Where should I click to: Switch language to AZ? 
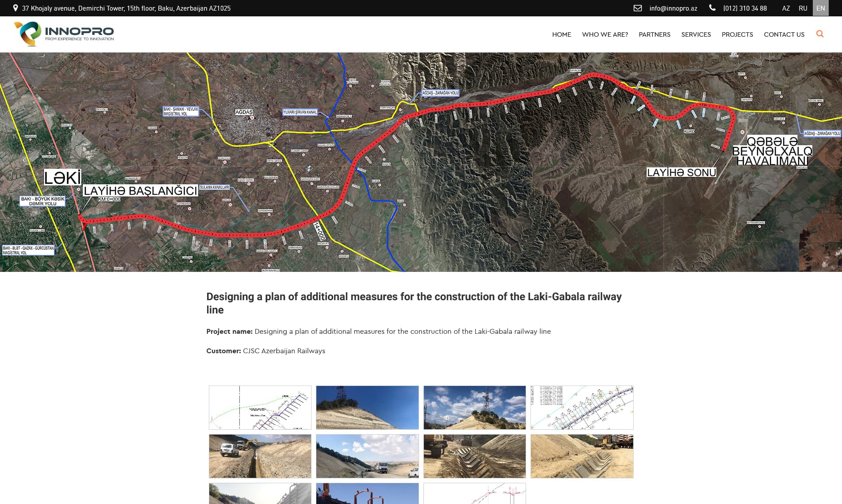tap(786, 8)
